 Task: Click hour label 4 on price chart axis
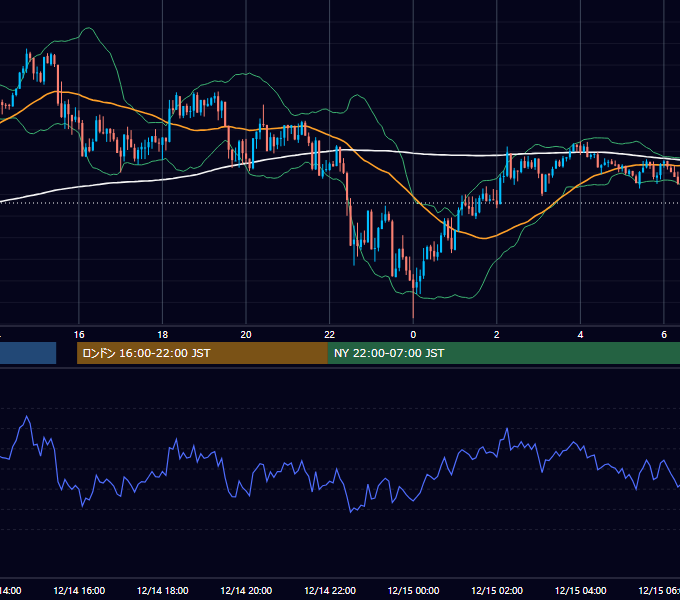[580, 335]
